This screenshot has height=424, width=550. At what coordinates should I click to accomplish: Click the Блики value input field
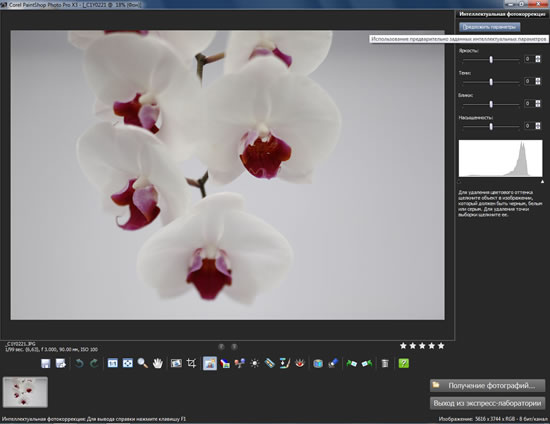[529, 103]
